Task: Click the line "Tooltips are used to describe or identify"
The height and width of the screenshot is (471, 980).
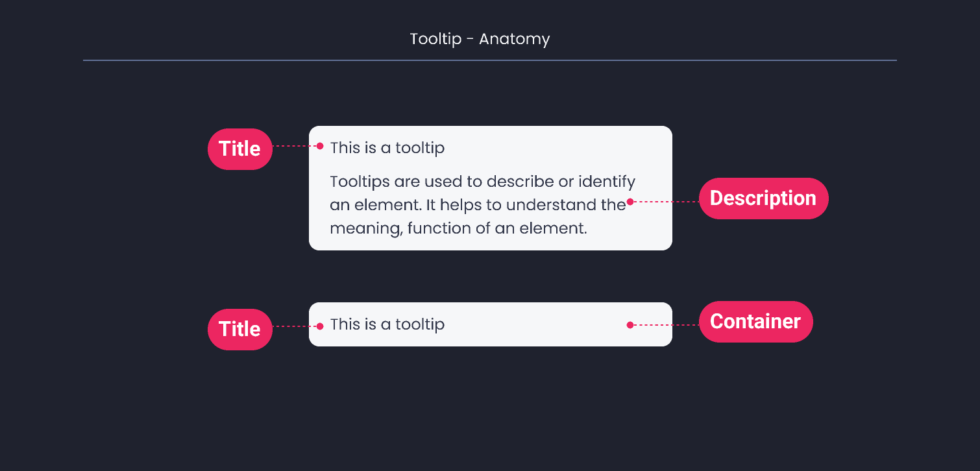Action: [x=483, y=181]
